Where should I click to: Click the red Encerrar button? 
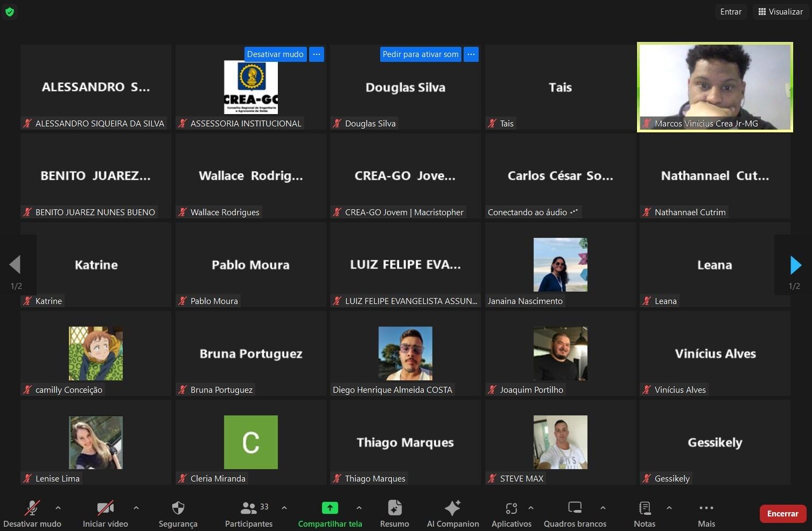782,514
